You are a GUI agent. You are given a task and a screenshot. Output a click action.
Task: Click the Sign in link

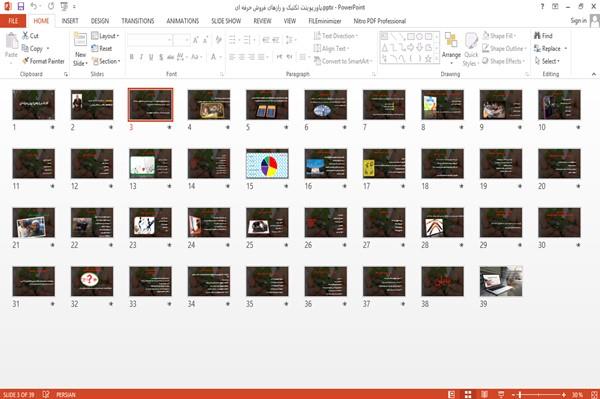point(578,21)
